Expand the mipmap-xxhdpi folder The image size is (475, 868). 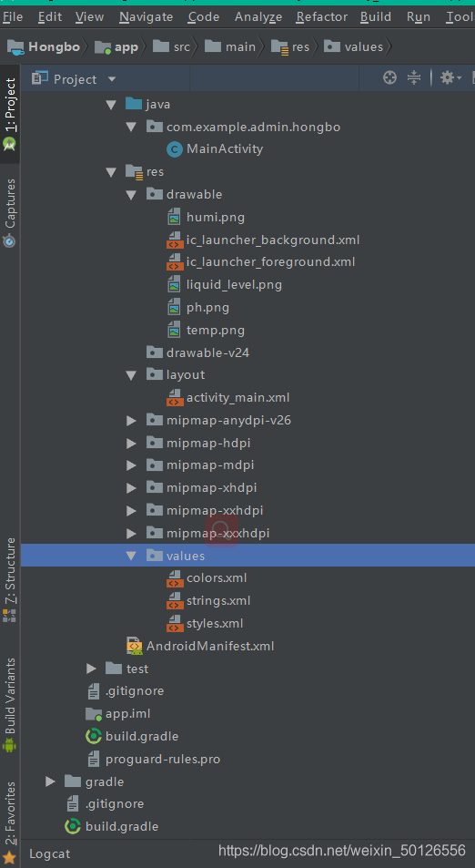coord(131,511)
